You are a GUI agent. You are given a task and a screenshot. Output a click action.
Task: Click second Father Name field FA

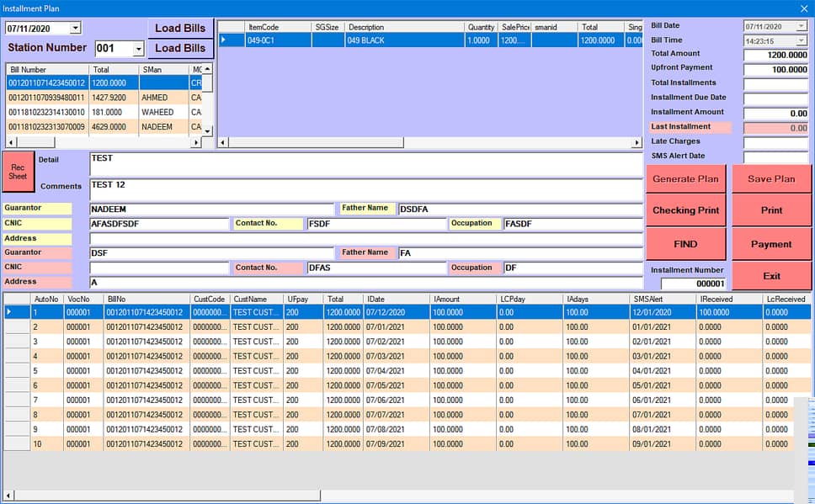pos(521,253)
